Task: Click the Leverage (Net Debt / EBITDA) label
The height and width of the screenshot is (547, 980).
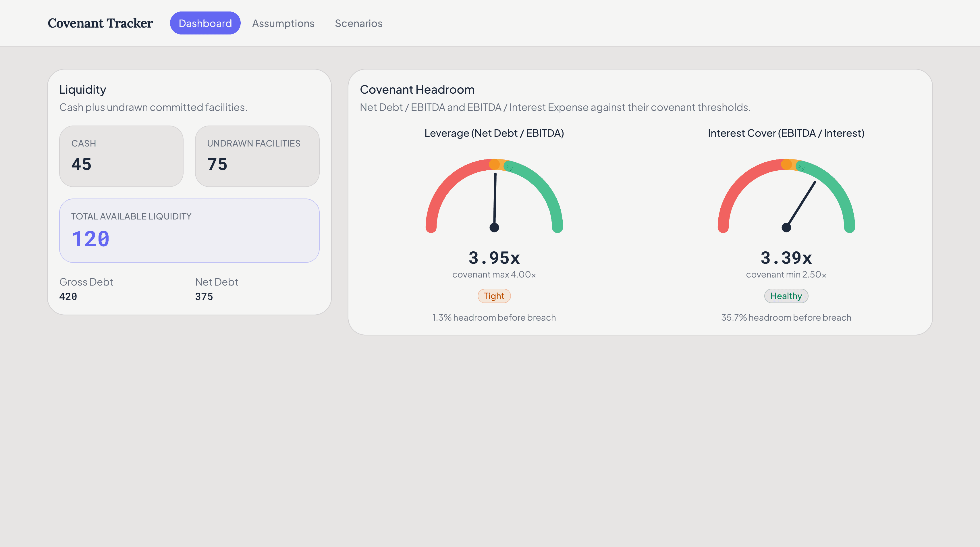Action: pos(494,133)
